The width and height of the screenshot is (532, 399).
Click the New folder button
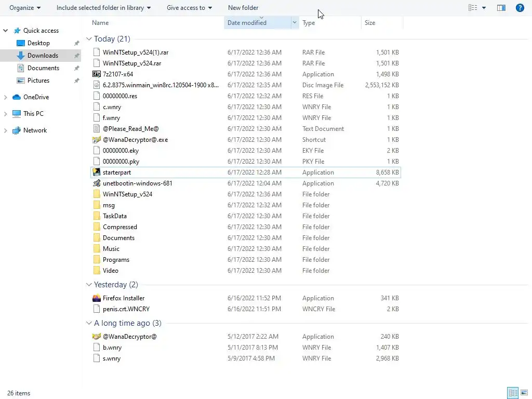243,7
